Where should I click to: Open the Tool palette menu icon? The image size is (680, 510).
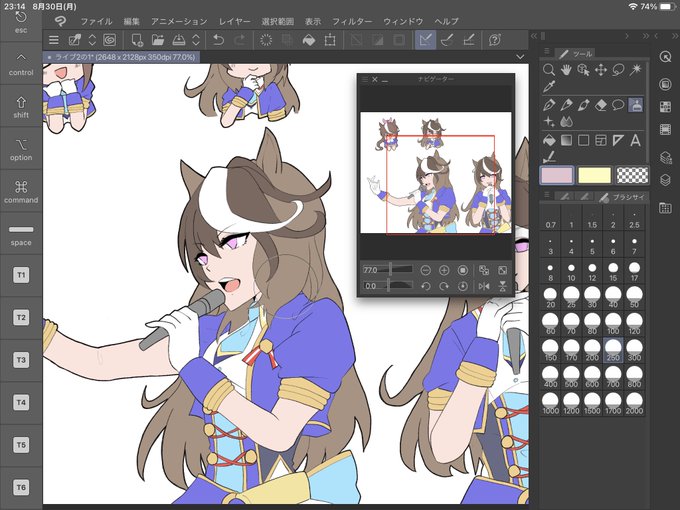tap(547, 52)
